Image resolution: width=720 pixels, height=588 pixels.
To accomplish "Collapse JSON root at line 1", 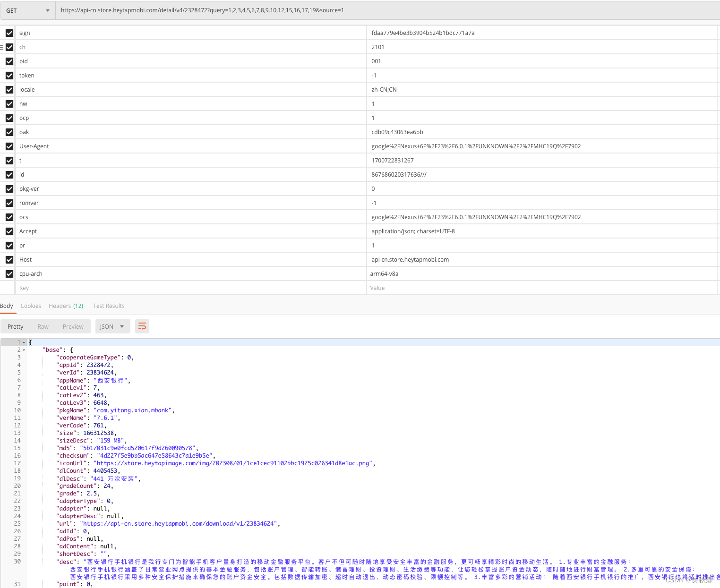I will pyautogui.click(x=24, y=342).
